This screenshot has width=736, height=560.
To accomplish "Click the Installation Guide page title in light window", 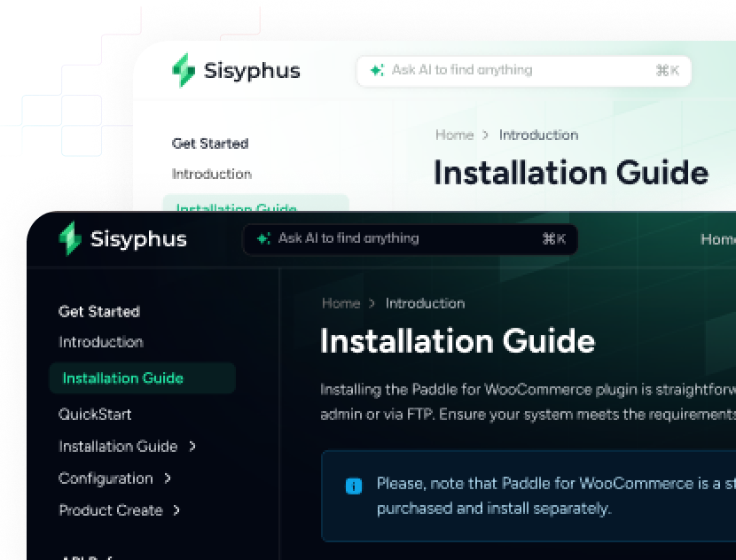I will tap(571, 173).
